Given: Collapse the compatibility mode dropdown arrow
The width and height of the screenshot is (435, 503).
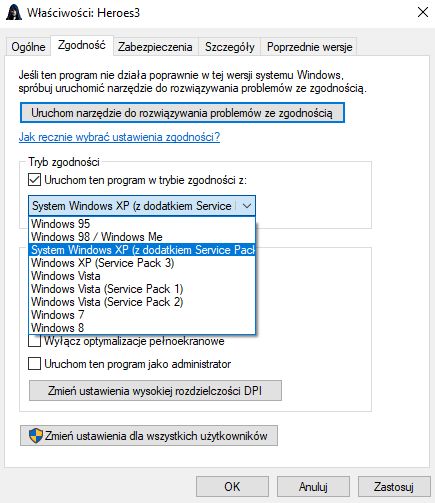Looking at the screenshot, I should tap(247, 206).
